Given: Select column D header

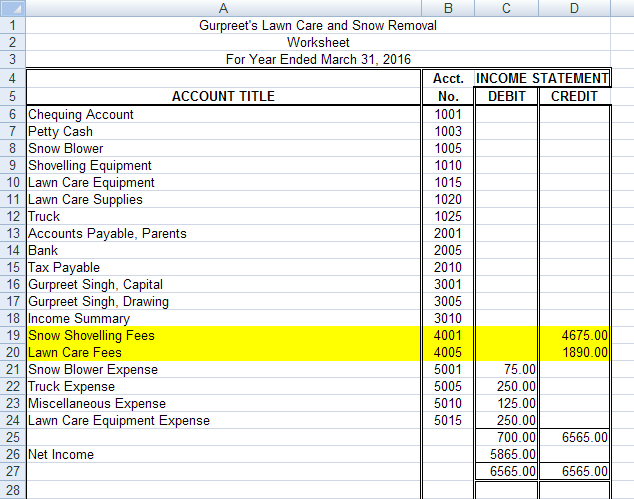Looking at the screenshot, I should 575,8.
